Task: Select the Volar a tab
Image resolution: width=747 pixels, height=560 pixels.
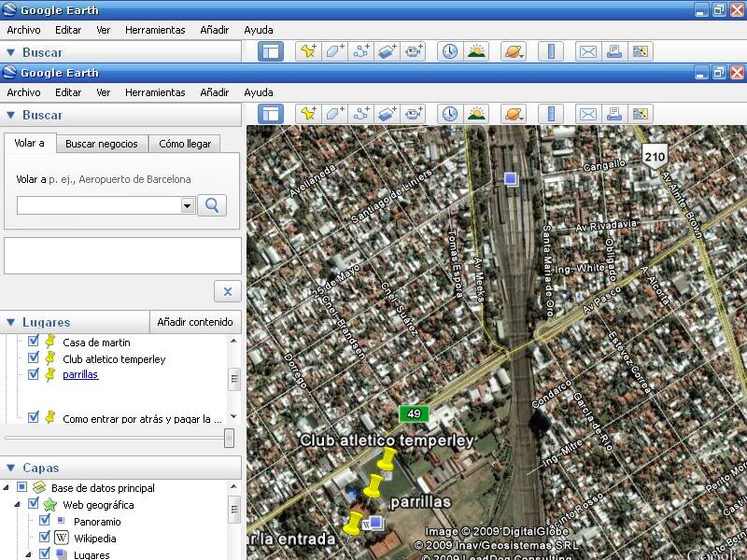Action: coord(30,143)
